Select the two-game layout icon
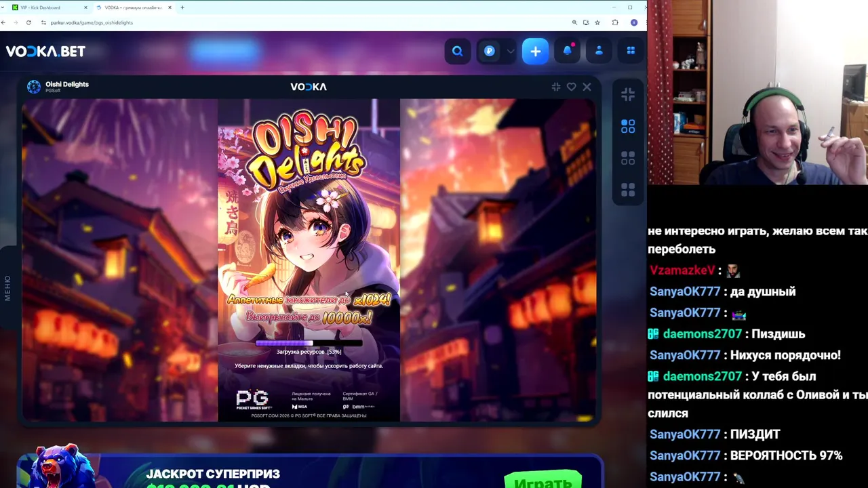The image size is (868, 488). point(628,158)
